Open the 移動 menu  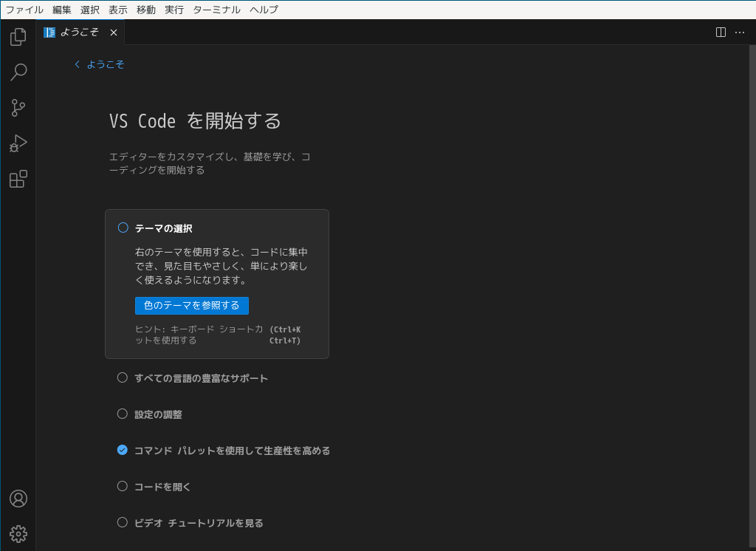click(146, 10)
